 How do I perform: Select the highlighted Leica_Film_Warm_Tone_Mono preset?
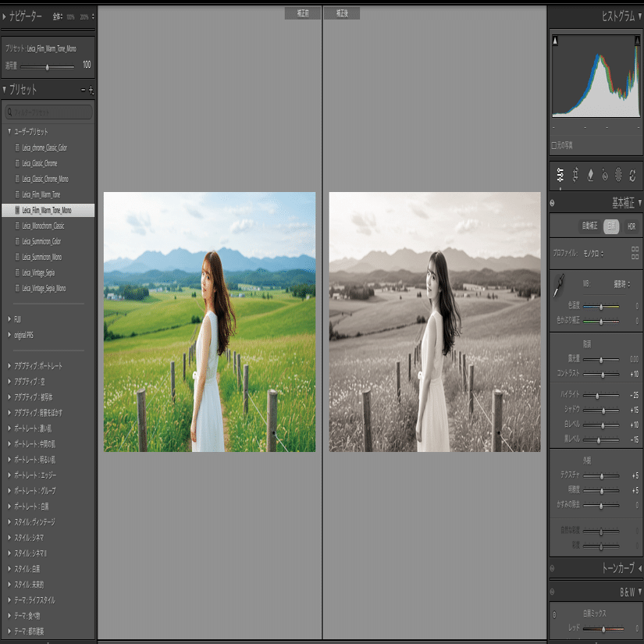pos(48,210)
